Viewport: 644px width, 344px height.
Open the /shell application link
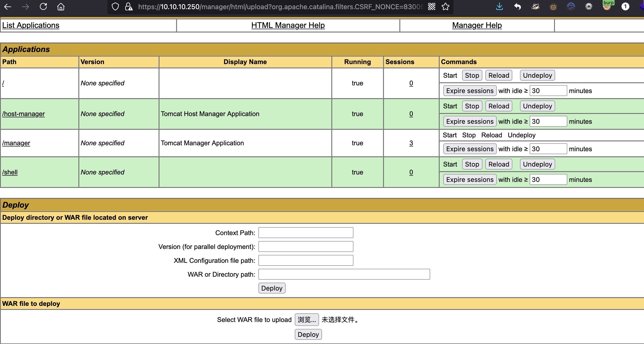[x=10, y=172]
